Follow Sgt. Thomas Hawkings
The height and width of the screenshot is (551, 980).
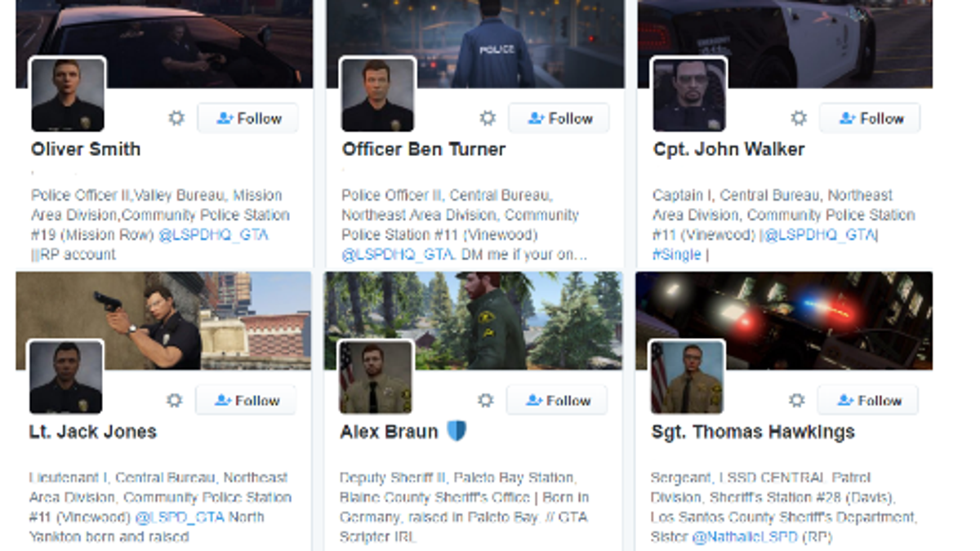coord(868,401)
